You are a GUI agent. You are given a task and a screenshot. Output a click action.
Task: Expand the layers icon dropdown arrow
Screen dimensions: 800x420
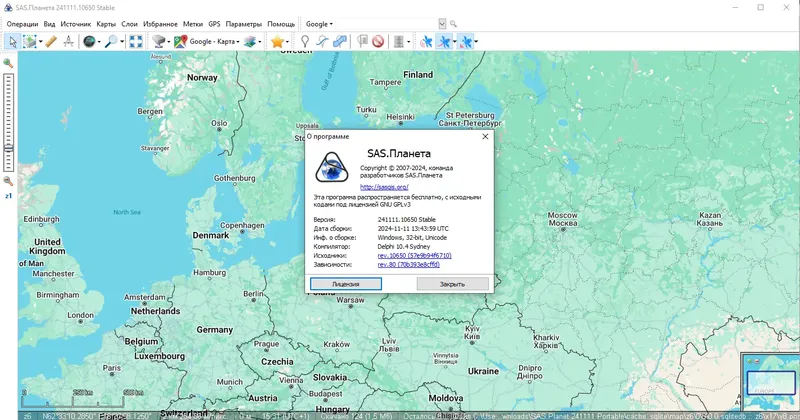click(x=260, y=42)
